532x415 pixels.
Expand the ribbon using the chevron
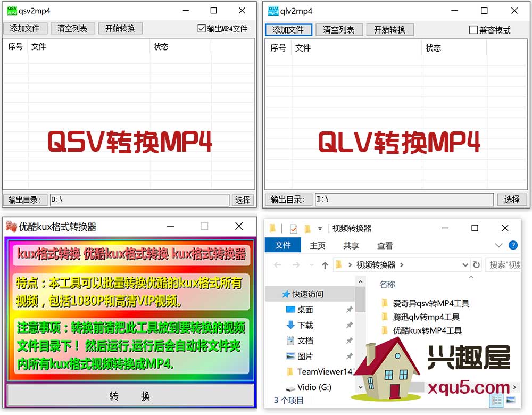point(498,245)
